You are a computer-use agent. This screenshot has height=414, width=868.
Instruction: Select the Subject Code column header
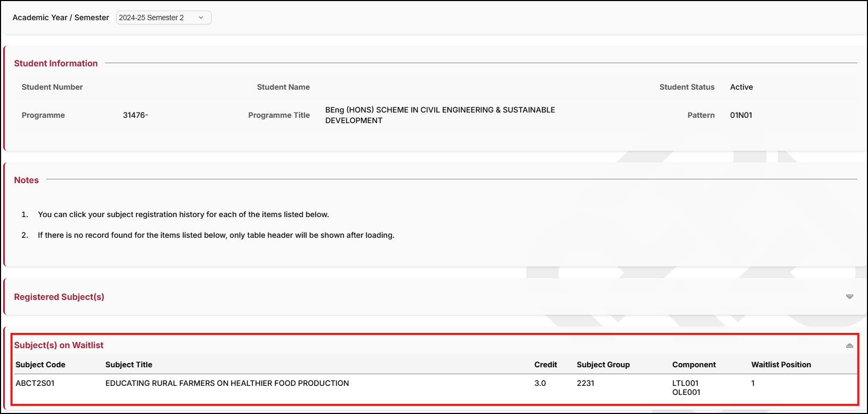[x=40, y=365]
